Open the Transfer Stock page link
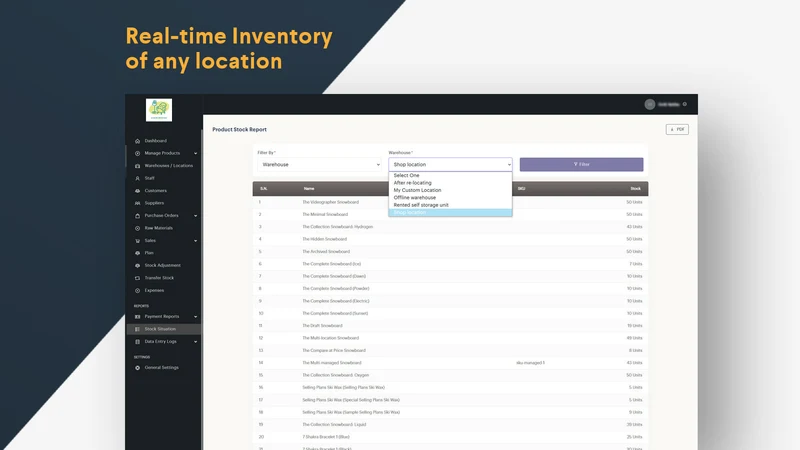The width and height of the screenshot is (800, 450). pyautogui.click(x=159, y=278)
